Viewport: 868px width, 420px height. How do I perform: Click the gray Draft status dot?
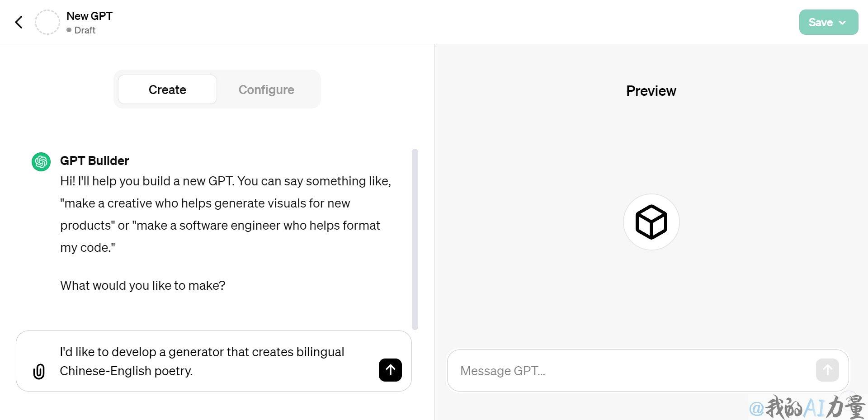click(x=69, y=30)
